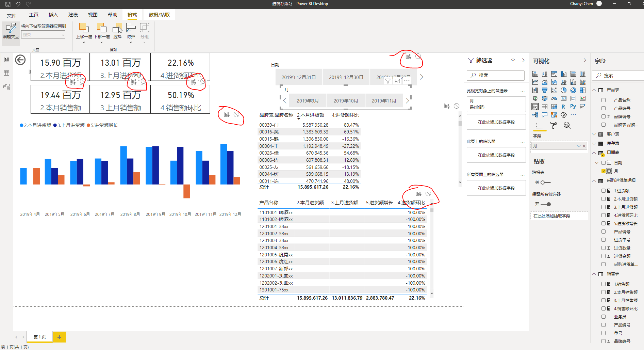
Task: Choose the line chart visualization
Action: [535, 82]
